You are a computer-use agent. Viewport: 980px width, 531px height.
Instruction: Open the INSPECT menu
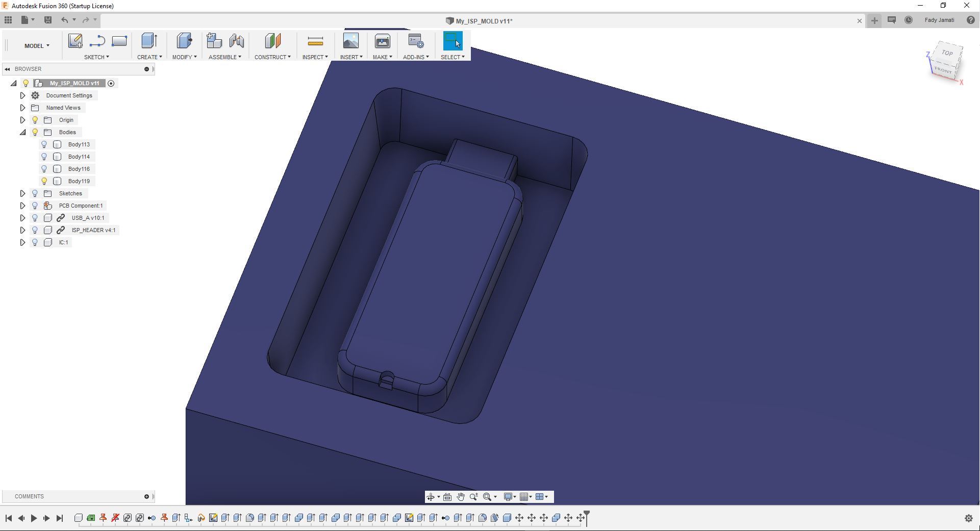[x=315, y=57]
